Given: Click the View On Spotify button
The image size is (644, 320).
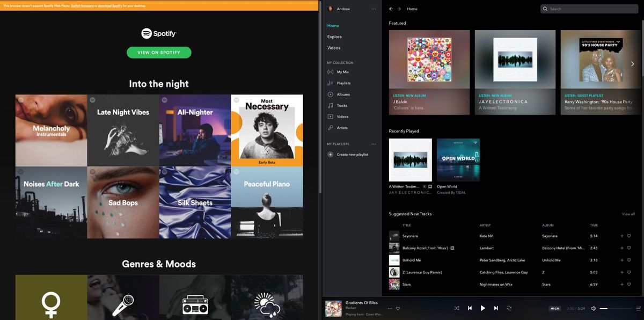Looking at the screenshot, I should tap(159, 52).
